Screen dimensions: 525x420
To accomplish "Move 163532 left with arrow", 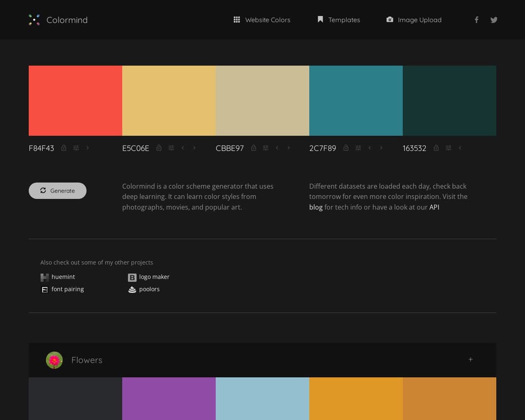I will tap(460, 148).
